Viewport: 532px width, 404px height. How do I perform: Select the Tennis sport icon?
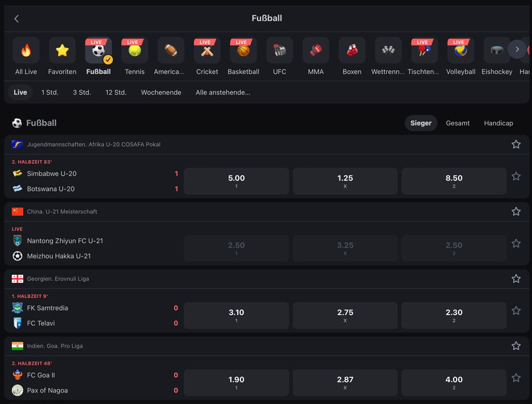coord(134,50)
